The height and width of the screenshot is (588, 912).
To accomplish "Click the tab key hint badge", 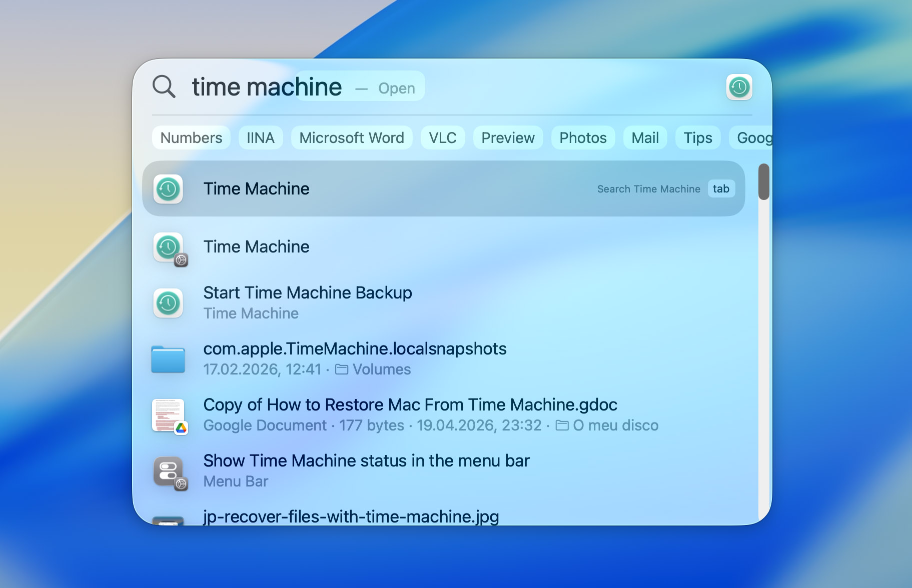I will pos(721,189).
